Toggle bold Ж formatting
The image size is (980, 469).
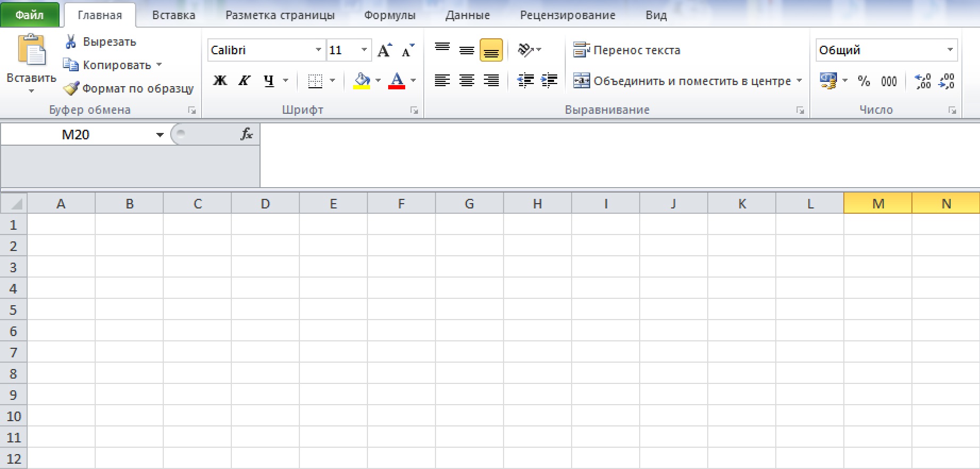click(220, 81)
